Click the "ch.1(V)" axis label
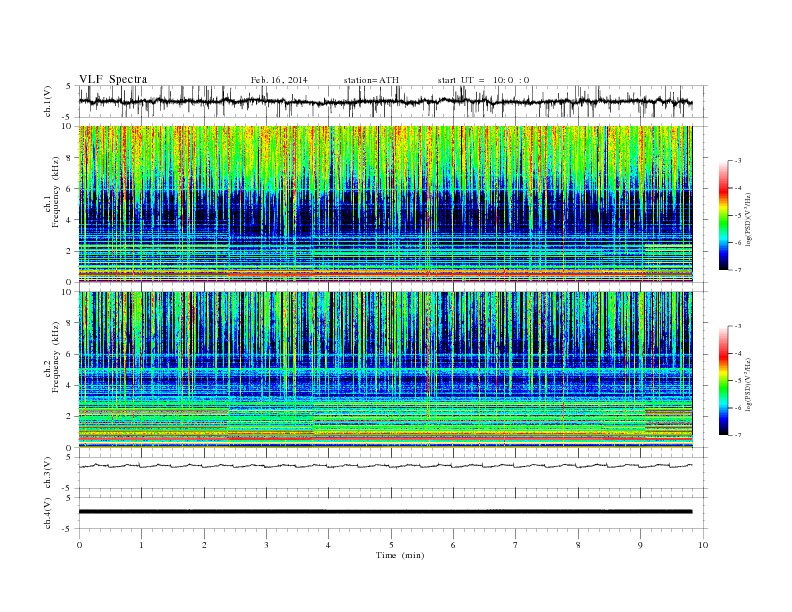This screenshot has width=792, height=612. coord(48,101)
